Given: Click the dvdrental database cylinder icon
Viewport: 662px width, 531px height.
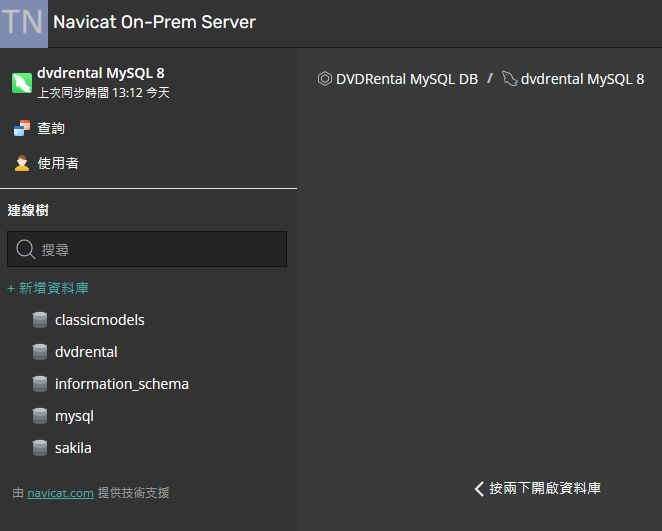Looking at the screenshot, I should coord(40,352).
